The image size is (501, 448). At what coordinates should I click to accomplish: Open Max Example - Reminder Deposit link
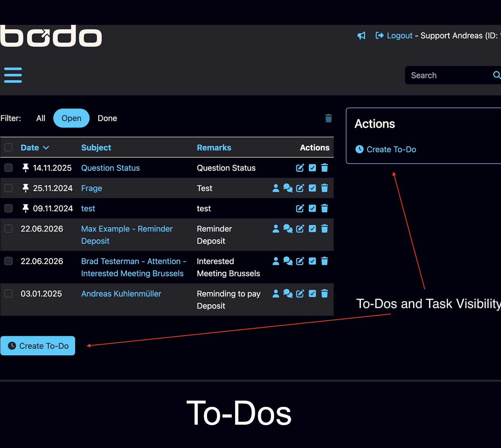[127, 235]
